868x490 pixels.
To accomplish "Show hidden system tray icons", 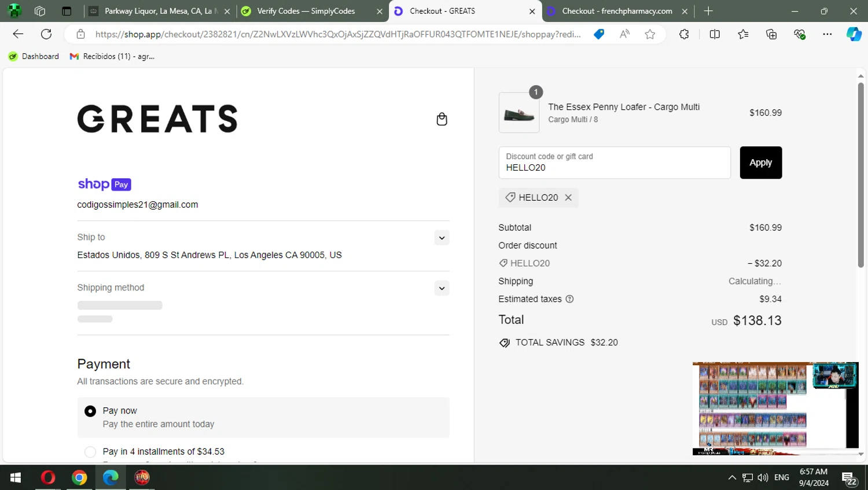I will (x=732, y=477).
